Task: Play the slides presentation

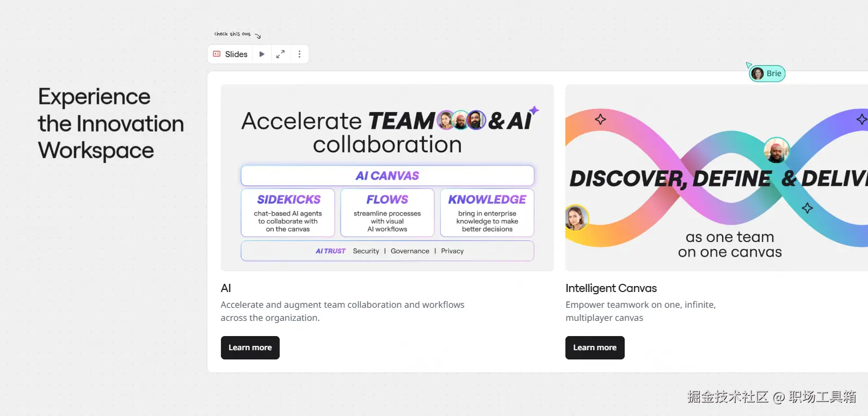Action: click(262, 54)
